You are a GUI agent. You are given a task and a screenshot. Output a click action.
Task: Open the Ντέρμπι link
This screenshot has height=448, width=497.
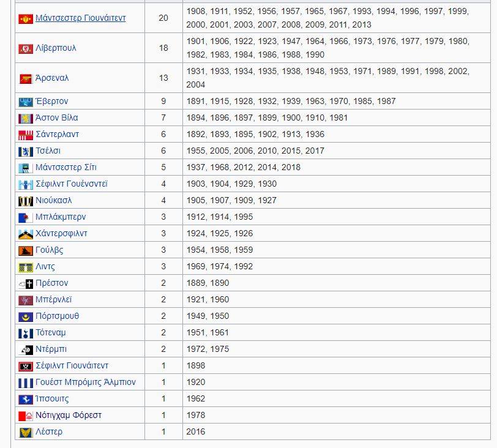(51, 349)
